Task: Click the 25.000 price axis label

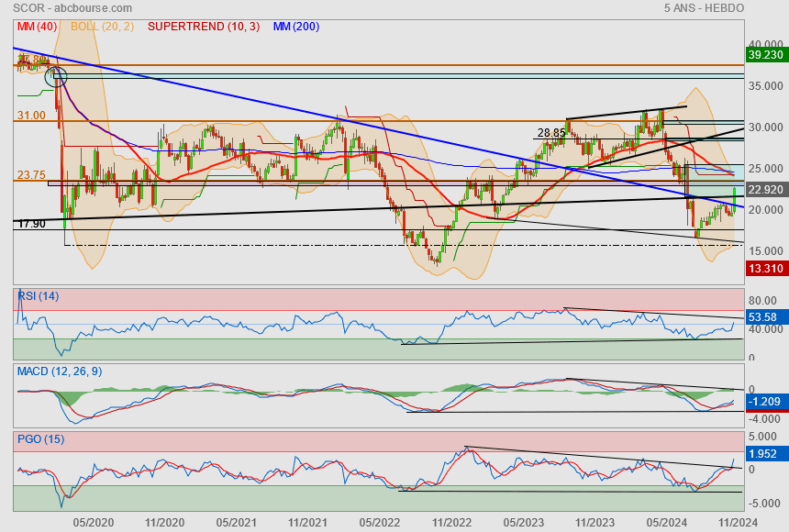Action: click(766, 169)
